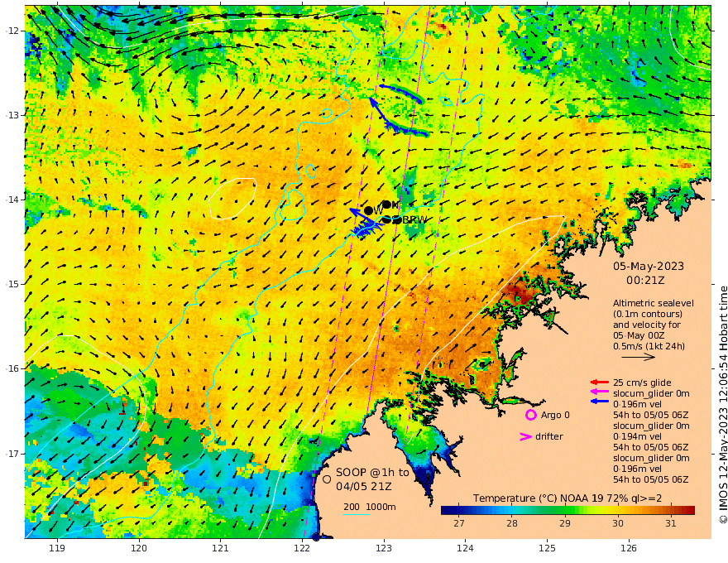Click the time label 00:21Z
This screenshot has height=563, width=728.
[x=645, y=281]
